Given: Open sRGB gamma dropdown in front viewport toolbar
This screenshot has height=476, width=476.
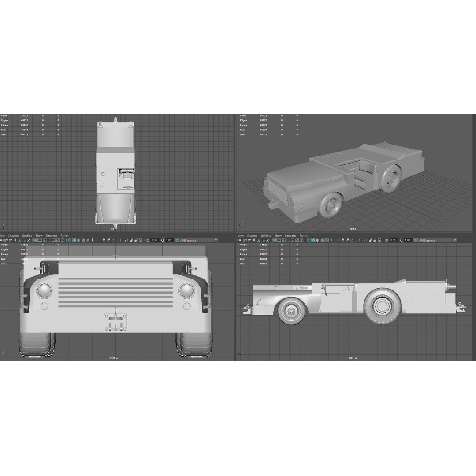Looking at the screenshot, I should click(199, 240).
